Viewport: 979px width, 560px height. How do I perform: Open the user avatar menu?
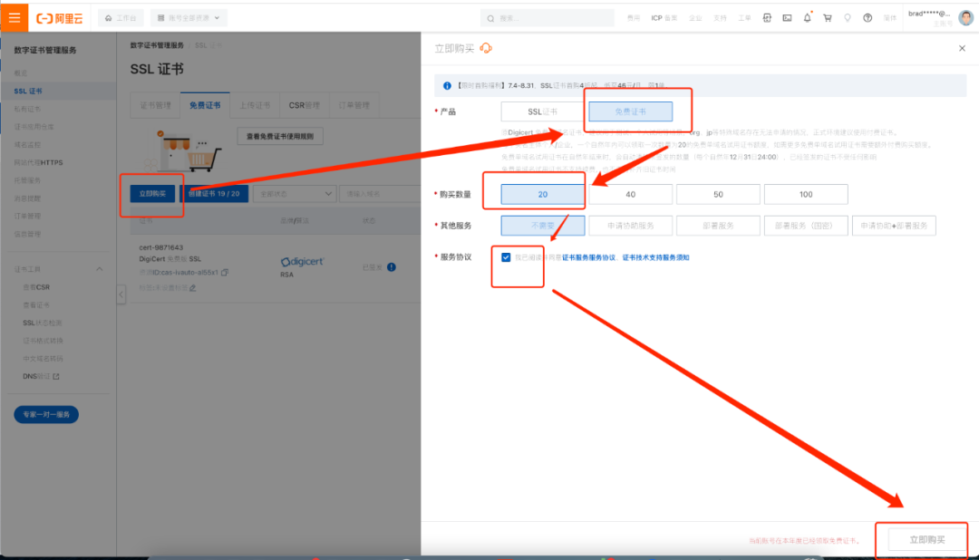(966, 17)
